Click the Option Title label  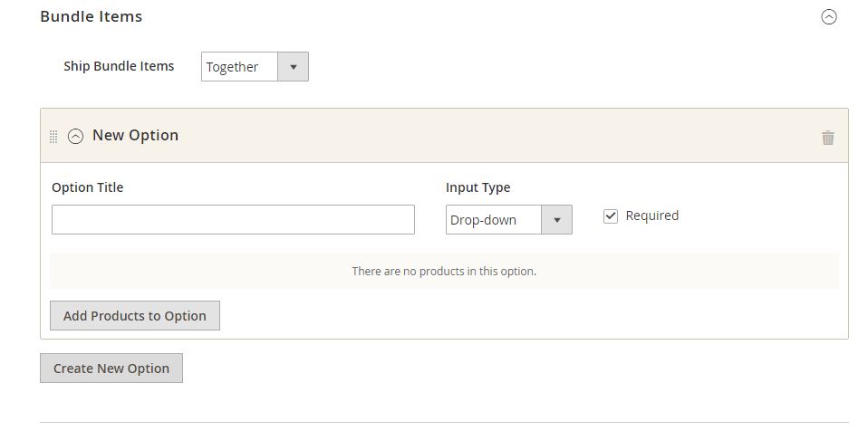coord(88,187)
